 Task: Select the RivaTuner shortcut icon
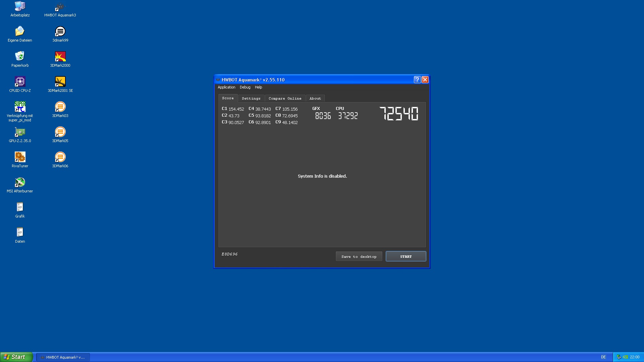20,160
